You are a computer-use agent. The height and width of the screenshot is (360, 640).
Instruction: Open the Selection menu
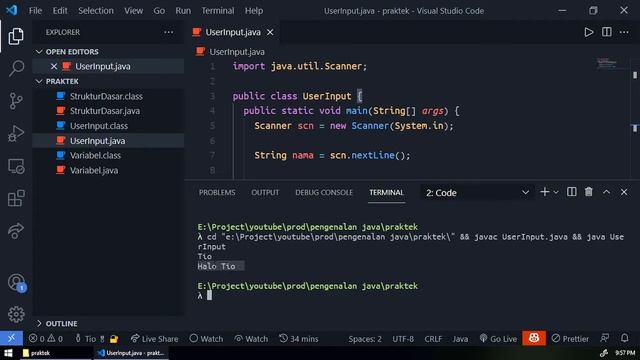[96, 11]
